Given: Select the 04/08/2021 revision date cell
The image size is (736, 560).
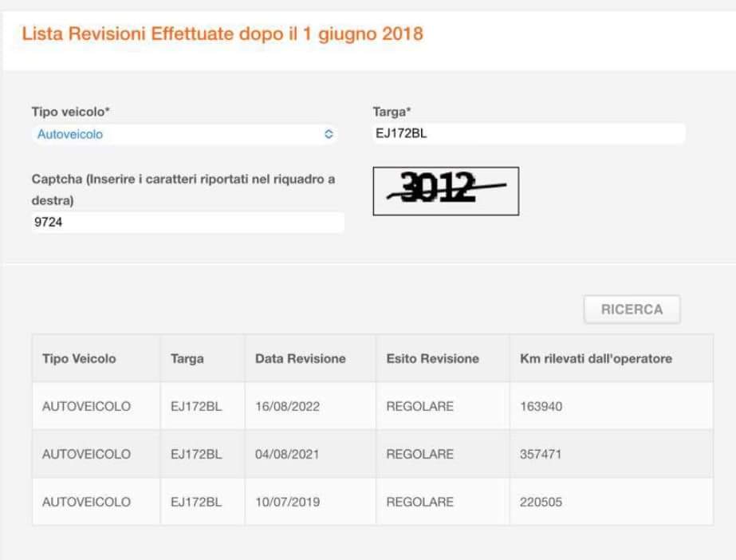Looking at the screenshot, I should tap(287, 455).
